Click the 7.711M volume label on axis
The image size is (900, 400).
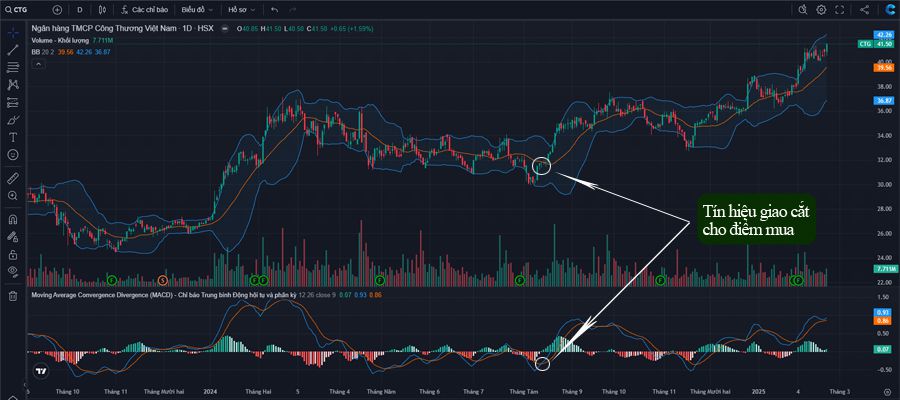coord(884,269)
